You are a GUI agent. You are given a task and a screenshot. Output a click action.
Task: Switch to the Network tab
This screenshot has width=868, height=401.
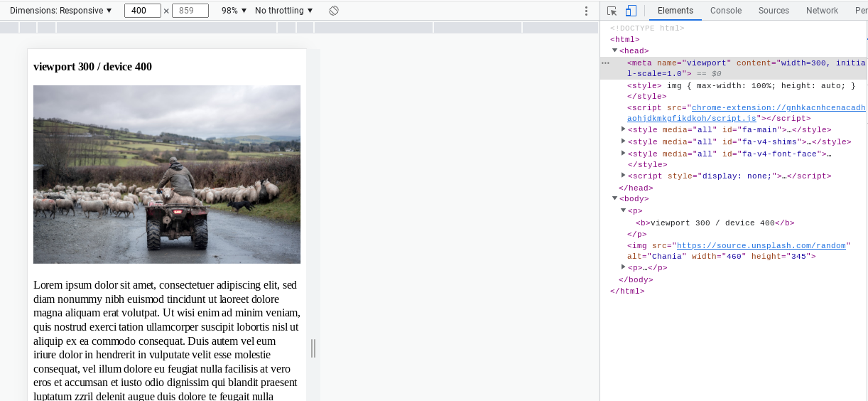822,11
